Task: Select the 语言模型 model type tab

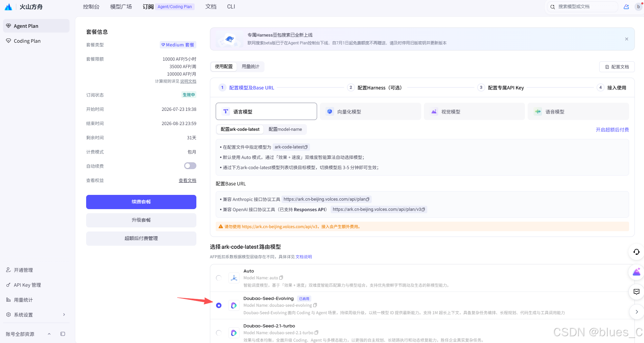Action: [266, 112]
